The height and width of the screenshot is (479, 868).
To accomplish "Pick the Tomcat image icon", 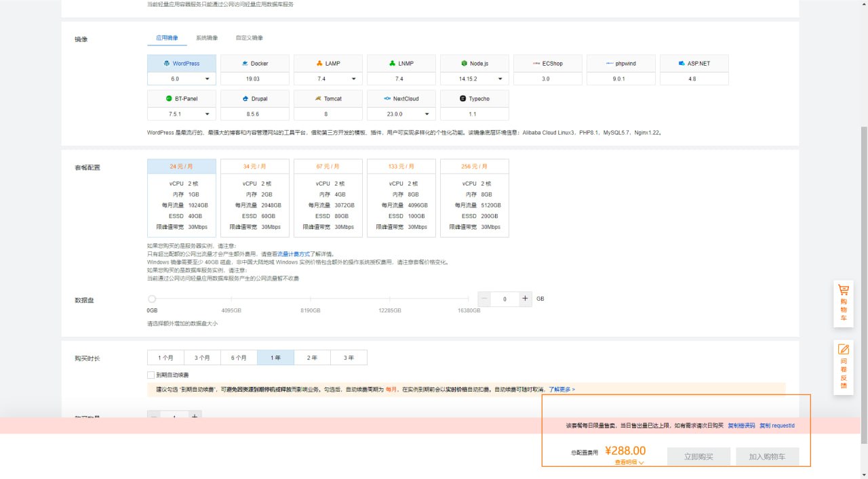I will pyautogui.click(x=318, y=98).
